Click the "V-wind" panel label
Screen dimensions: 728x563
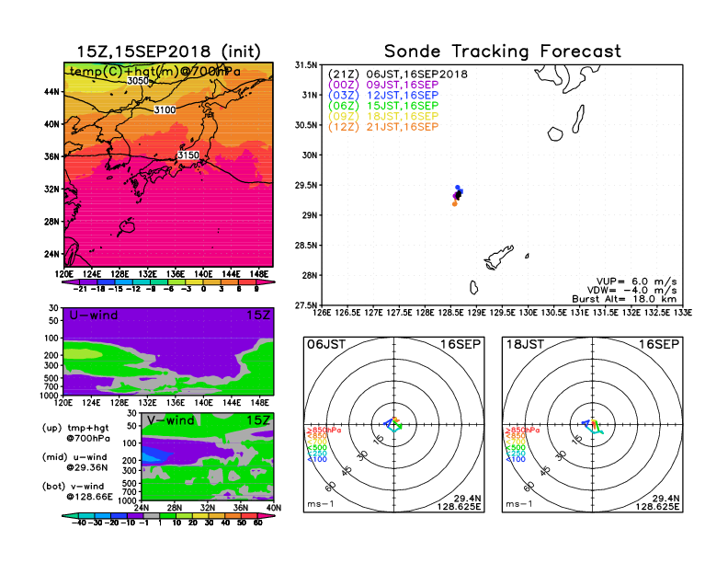click(x=170, y=420)
